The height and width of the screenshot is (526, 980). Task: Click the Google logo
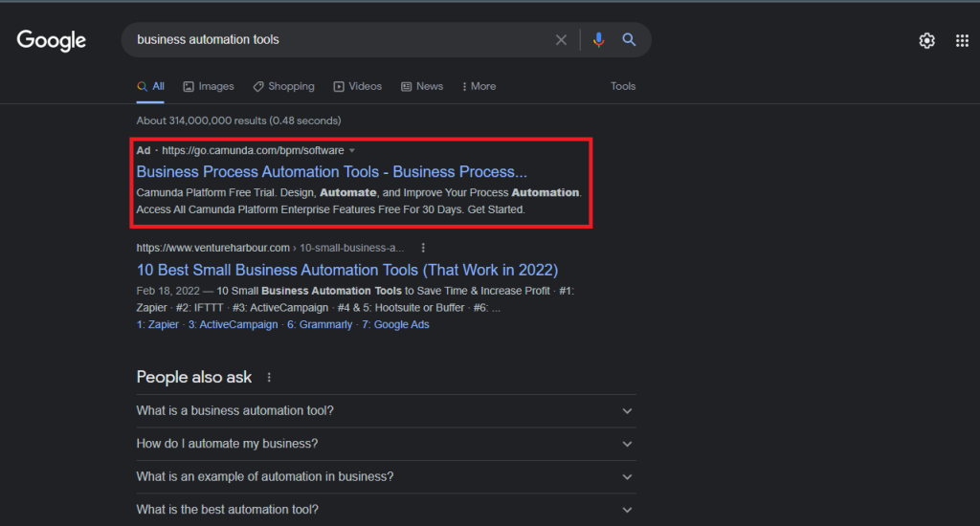pyautogui.click(x=52, y=40)
